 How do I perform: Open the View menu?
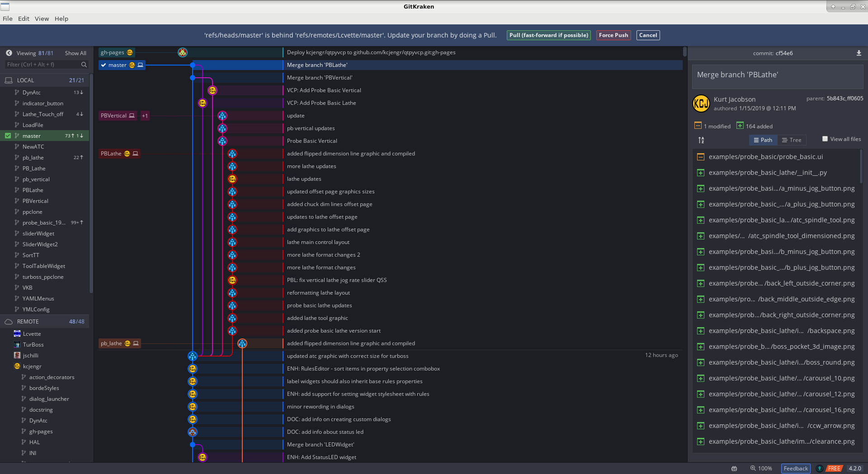point(42,19)
